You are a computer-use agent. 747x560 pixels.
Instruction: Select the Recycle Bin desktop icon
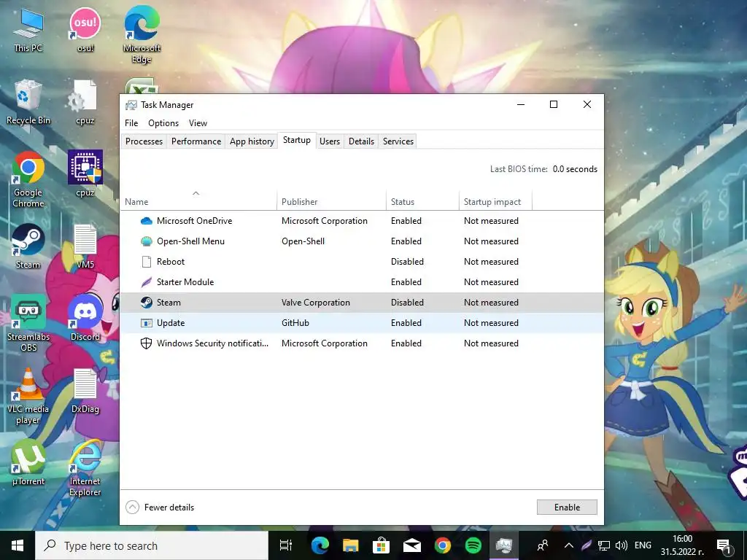point(28,102)
